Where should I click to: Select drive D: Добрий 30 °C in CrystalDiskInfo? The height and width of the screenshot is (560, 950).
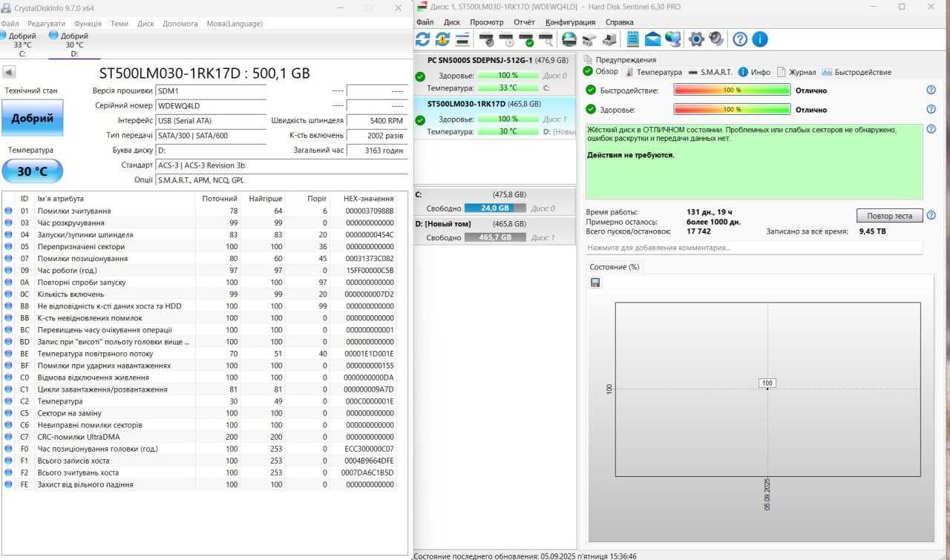click(73, 44)
